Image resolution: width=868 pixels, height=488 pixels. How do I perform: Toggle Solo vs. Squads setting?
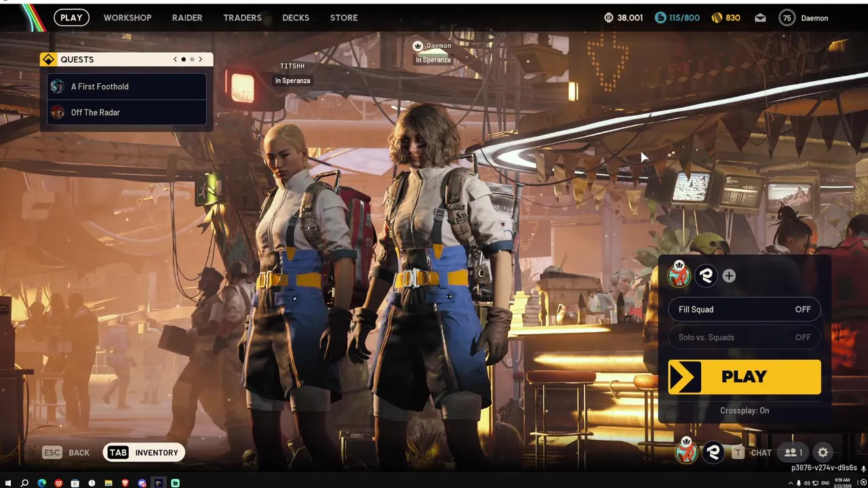(x=745, y=337)
